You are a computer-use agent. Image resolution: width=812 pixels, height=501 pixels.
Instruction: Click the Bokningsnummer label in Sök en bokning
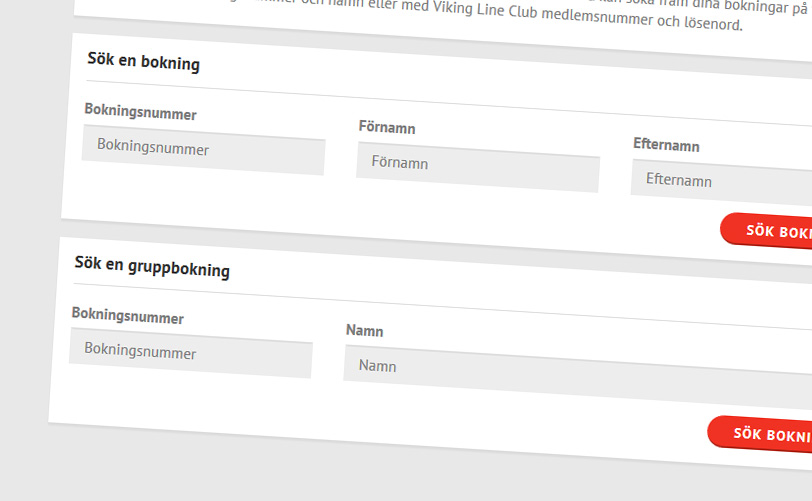click(x=140, y=113)
